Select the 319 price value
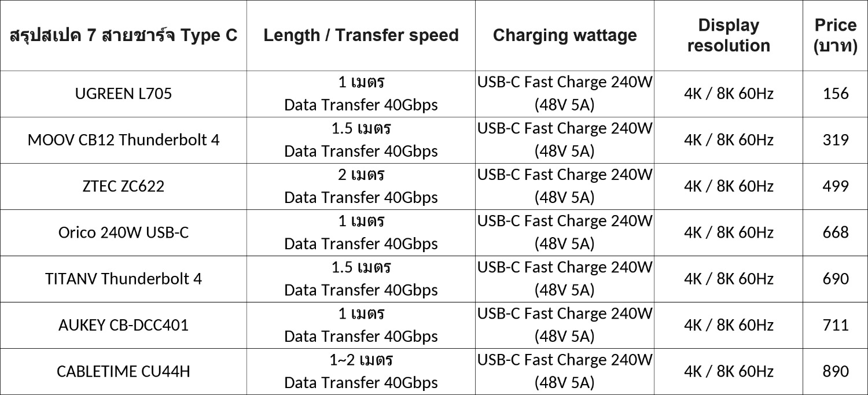The image size is (868, 395). click(835, 140)
